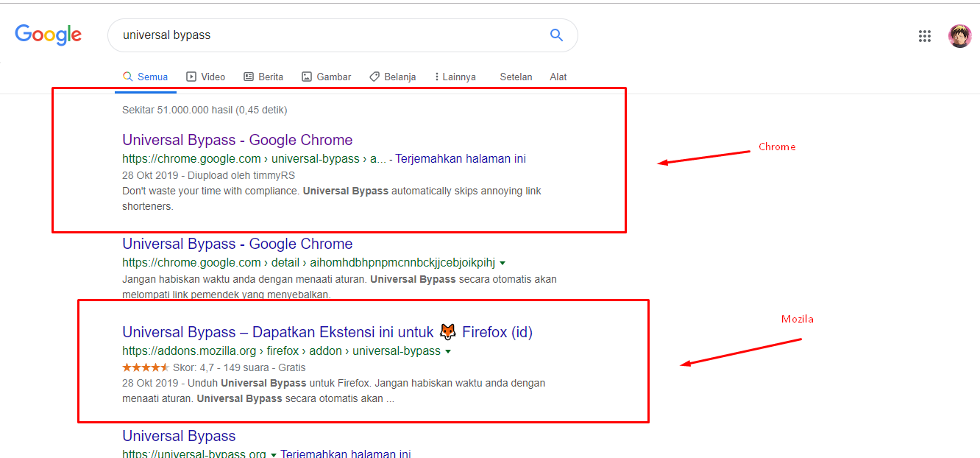Open the Google apps grid
This screenshot has height=458, width=980.
point(925,36)
